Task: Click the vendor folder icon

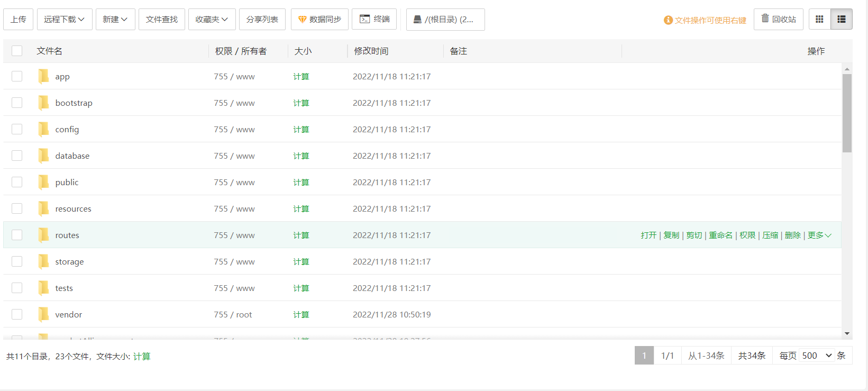Action: (43, 314)
